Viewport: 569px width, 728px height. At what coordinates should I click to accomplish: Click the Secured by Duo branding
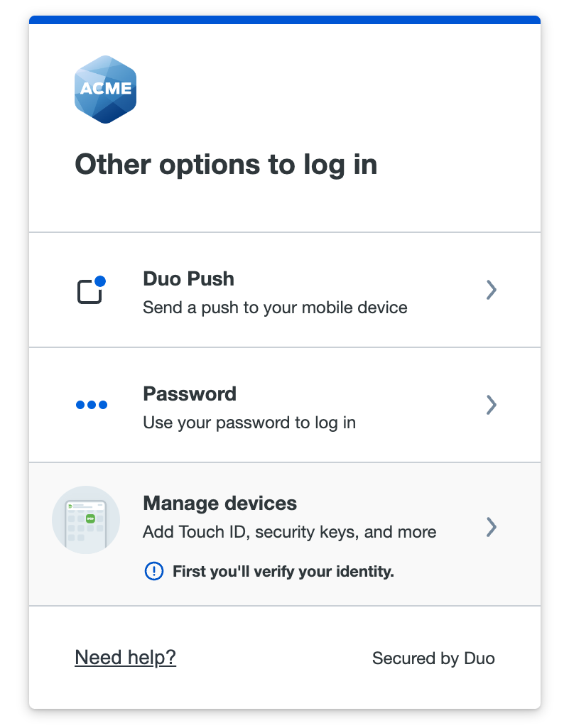[x=433, y=658]
